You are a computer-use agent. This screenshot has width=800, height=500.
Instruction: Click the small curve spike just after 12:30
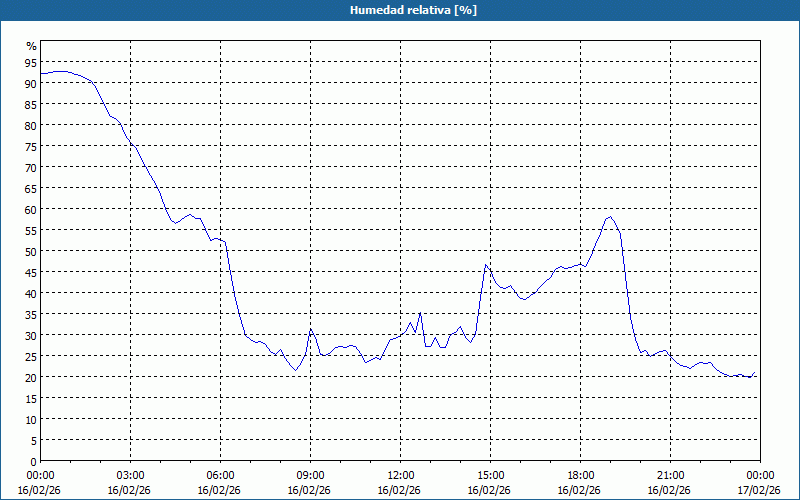(x=420, y=313)
